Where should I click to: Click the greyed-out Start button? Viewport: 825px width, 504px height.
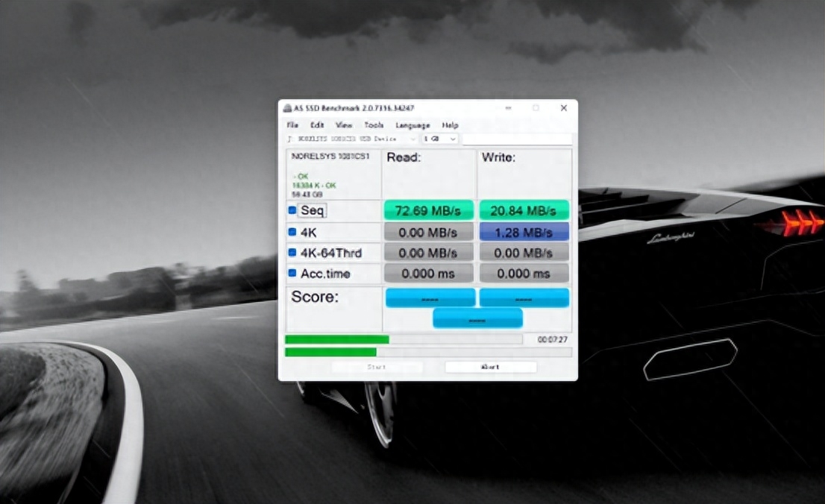tap(377, 367)
